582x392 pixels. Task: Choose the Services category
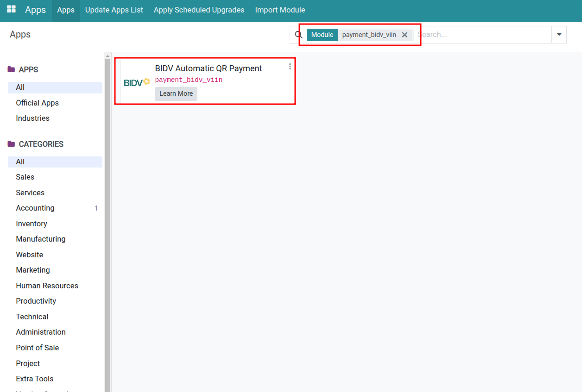55,193
